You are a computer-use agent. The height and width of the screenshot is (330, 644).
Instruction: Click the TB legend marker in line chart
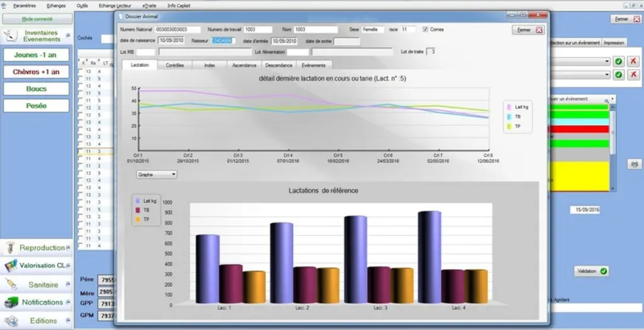point(509,116)
